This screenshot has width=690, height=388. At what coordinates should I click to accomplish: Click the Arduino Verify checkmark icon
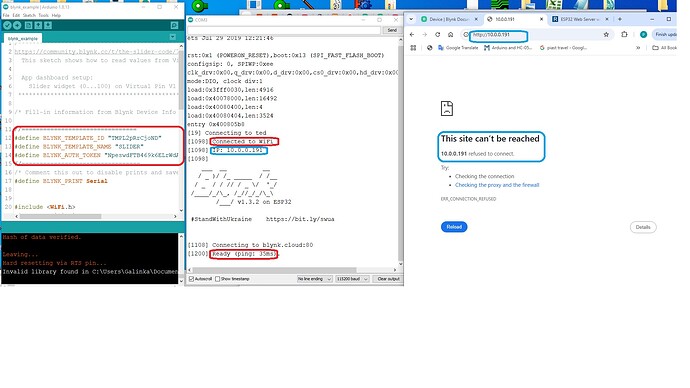click(7, 26)
